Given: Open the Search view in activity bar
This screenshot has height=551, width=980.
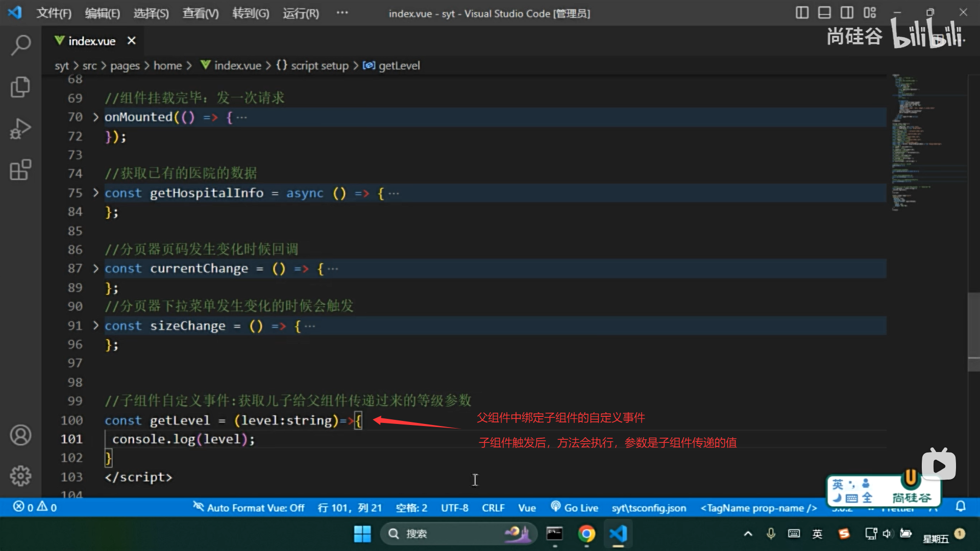Looking at the screenshot, I should point(20,45).
